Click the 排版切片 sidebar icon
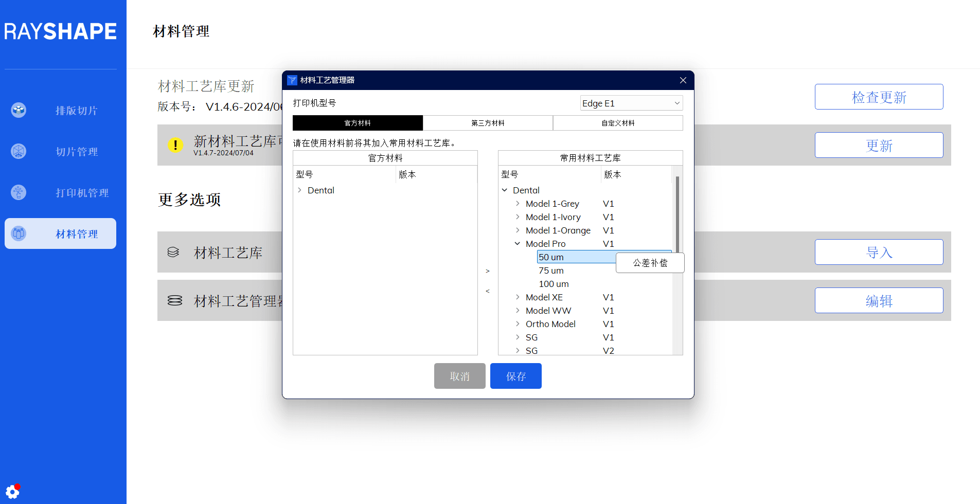This screenshot has width=980, height=504. point(19,110)
